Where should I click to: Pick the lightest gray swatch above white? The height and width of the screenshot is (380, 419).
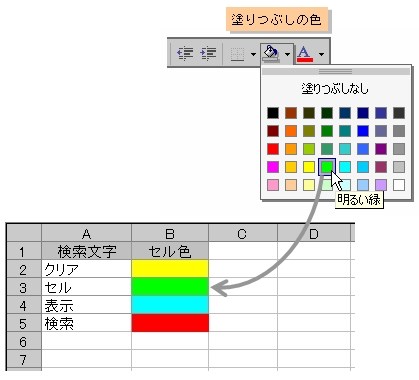[399, 167]
